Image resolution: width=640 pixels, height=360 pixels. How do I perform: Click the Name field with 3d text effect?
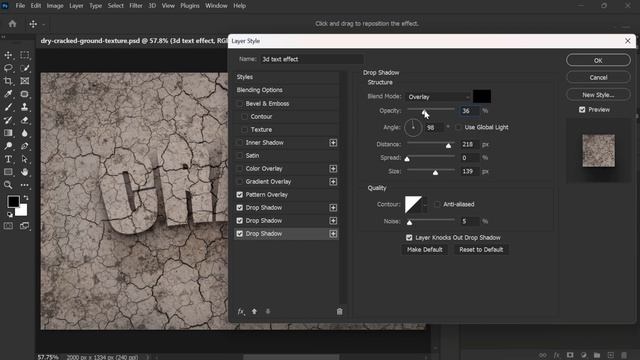coord(312,59)
